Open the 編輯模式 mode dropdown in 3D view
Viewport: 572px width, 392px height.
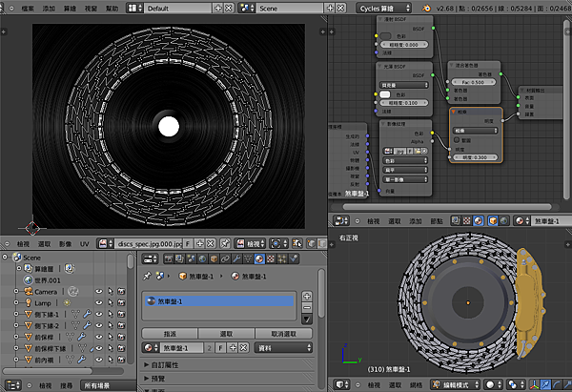click(456, 384)
